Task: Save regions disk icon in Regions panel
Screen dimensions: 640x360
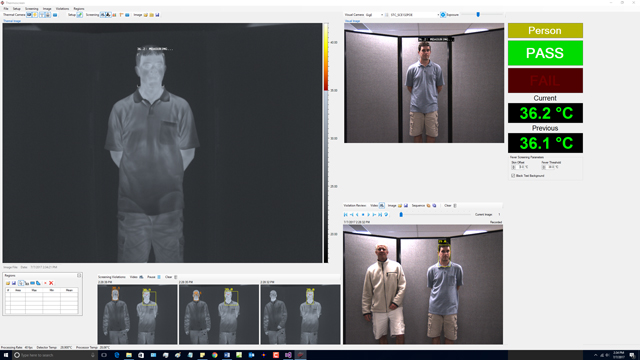Action: [x=13, y=283]
